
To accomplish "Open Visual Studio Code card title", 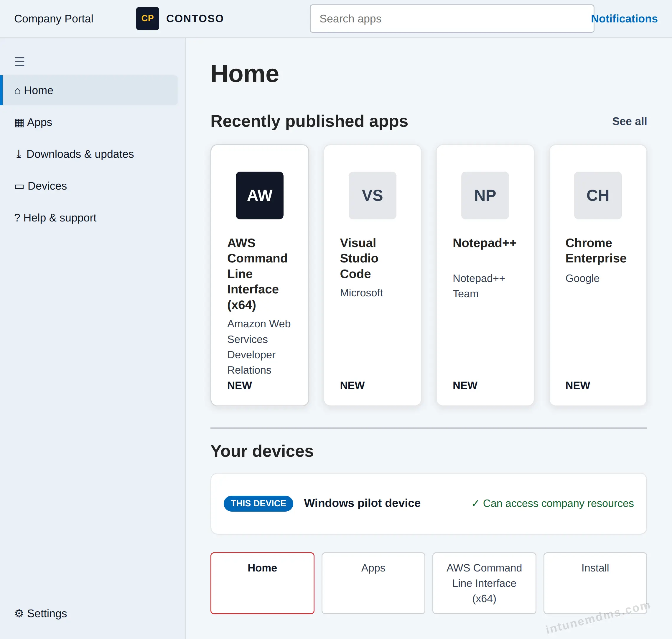I will pos(359,258).
